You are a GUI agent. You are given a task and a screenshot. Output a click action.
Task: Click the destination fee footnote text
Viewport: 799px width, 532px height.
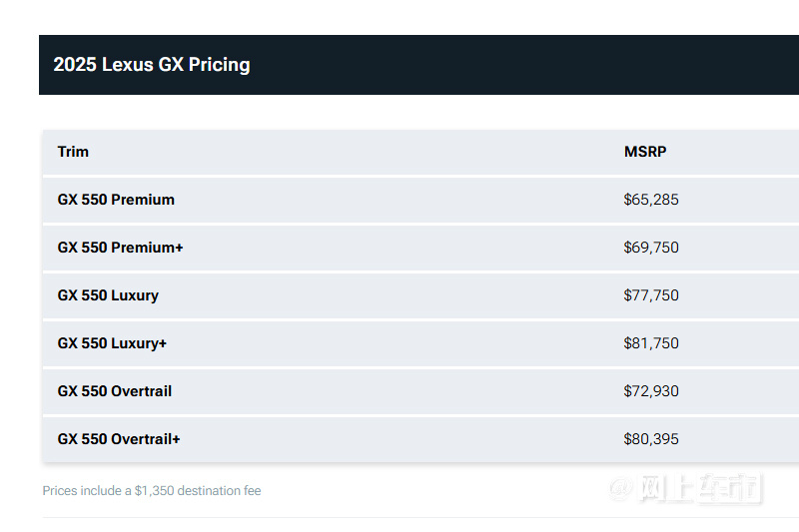pos(152,491)
